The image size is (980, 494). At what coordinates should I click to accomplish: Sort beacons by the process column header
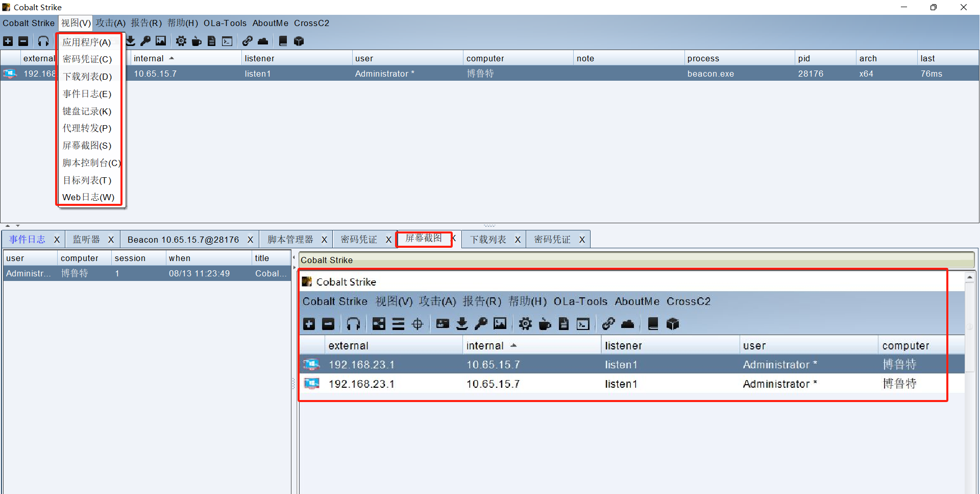pos(739,58)
